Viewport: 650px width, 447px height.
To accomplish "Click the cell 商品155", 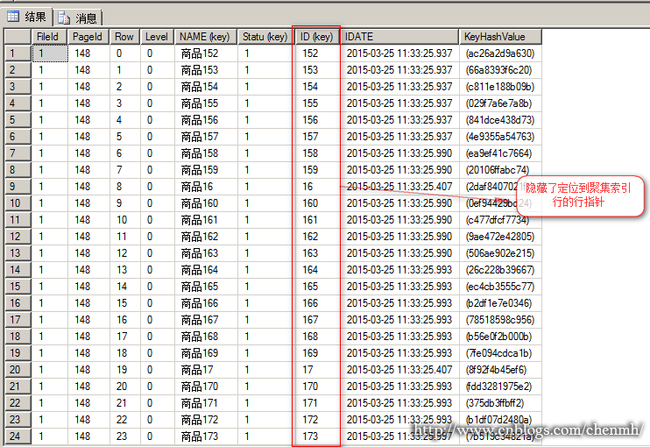I will [x=205, y=103].
